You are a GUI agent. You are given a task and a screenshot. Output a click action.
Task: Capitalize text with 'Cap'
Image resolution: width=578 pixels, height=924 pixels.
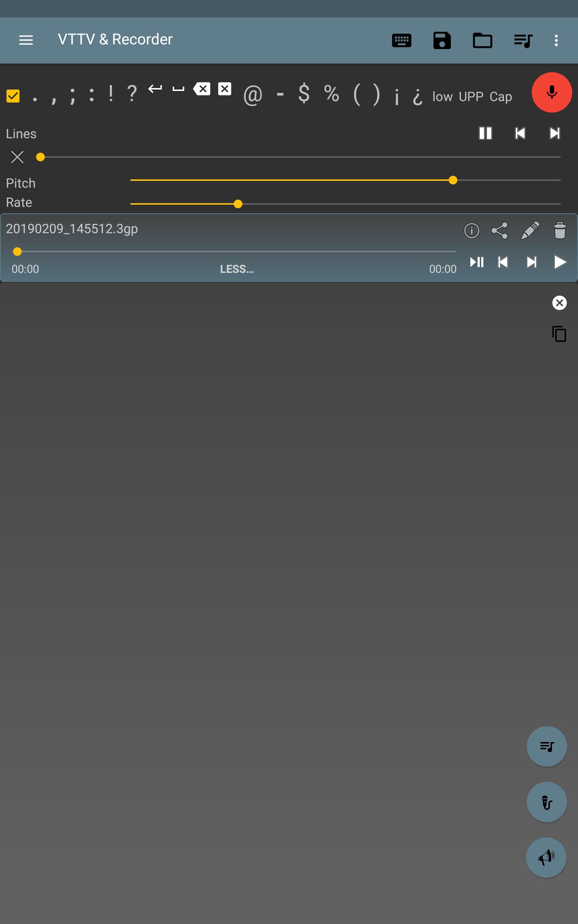[501, 97]
